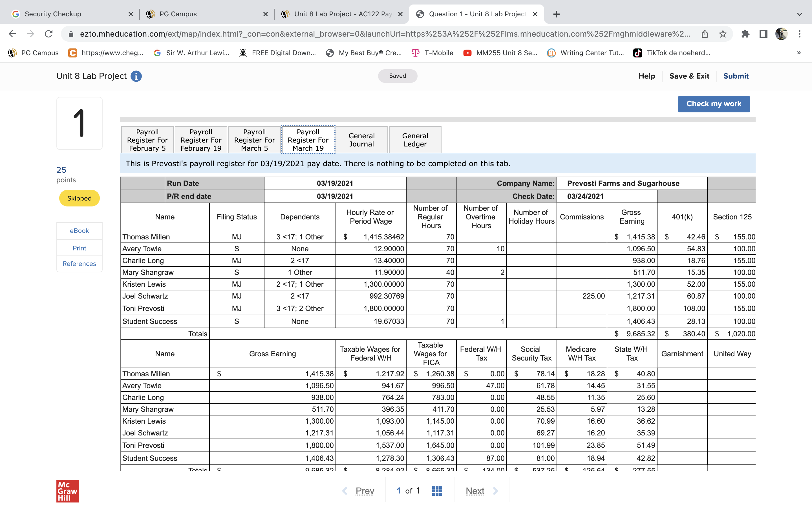Open the question grid navigator icon
The height and width of the screenshot is (507, 812).
[437, 491]
